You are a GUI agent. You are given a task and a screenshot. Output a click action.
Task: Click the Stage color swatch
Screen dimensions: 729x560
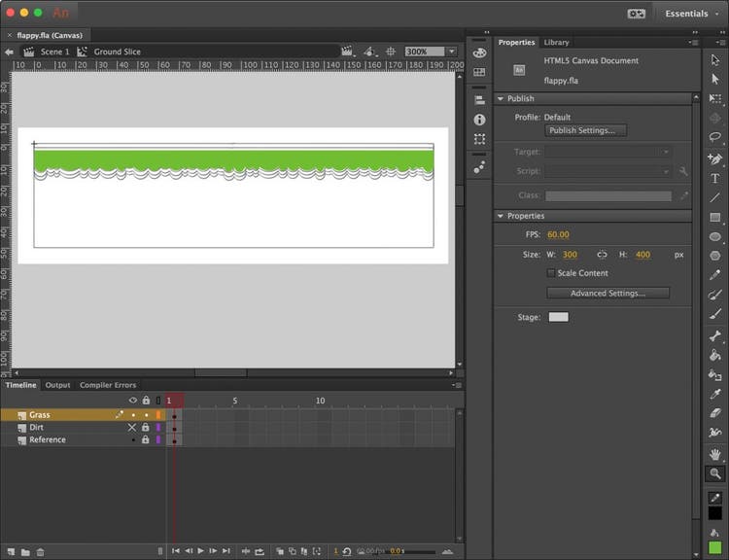[x=558, y=317]
